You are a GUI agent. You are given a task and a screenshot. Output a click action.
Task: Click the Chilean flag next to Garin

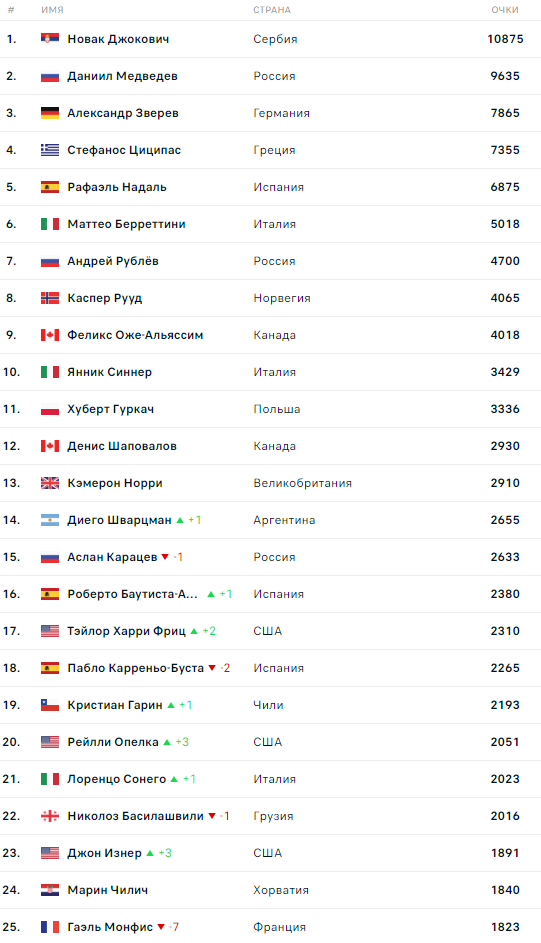pos(50,705)
